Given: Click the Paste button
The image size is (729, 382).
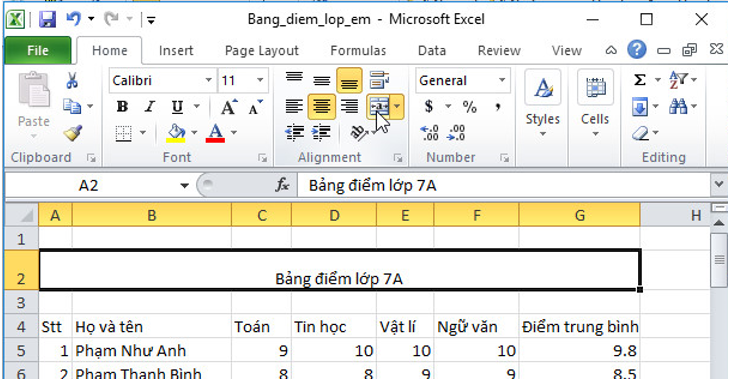Looking at the screenshot, I should pyautogui.click(x=33, y=105).
